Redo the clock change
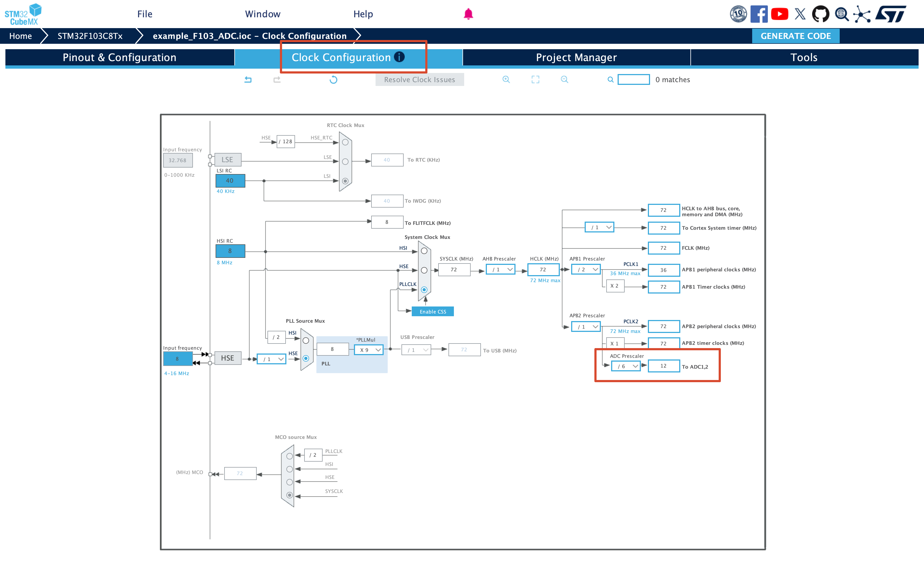The width and height of the screenshot is (924, 580). click(277, 79)
